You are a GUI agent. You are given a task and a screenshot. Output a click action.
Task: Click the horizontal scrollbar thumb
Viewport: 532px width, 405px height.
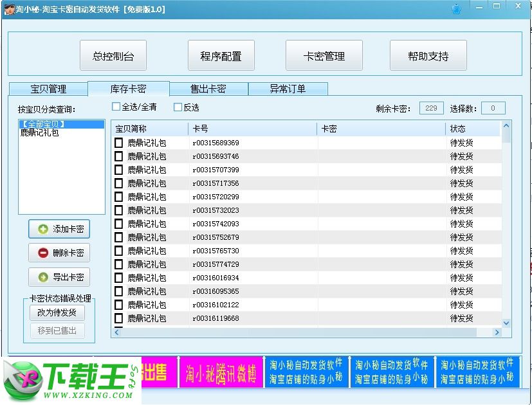298,332
